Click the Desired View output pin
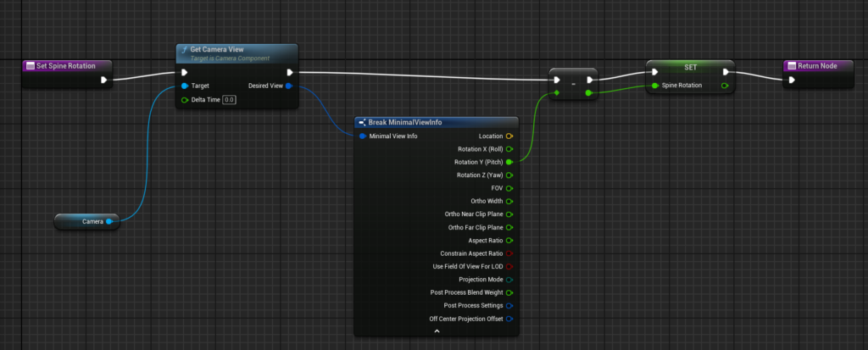868x350 pixels. [289, 86]
